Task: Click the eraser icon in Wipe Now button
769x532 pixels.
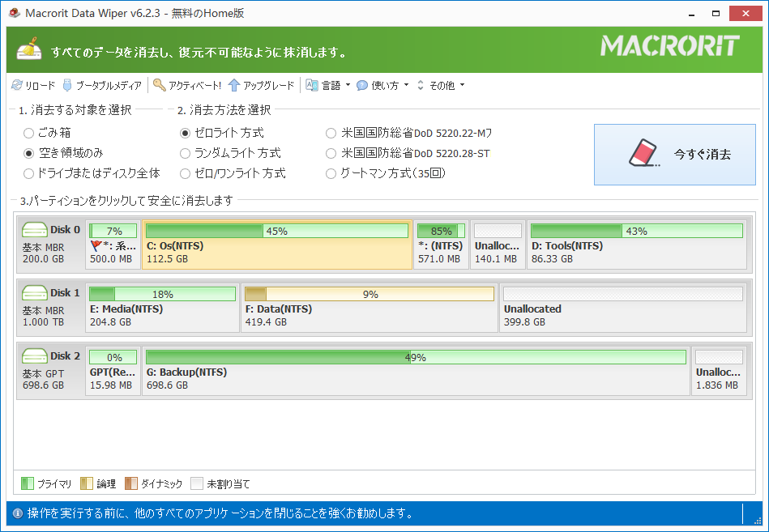Action: [644, 154]
